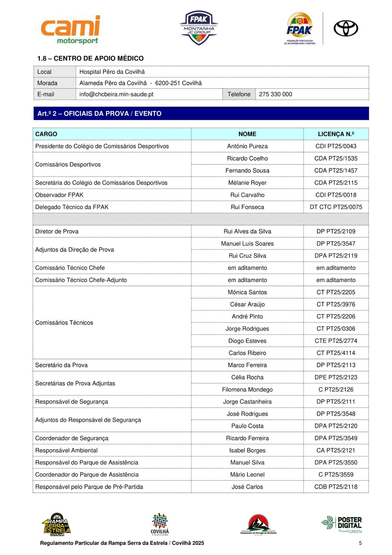
Task: Click the NOME column header
Action: [x=247, y=134]
